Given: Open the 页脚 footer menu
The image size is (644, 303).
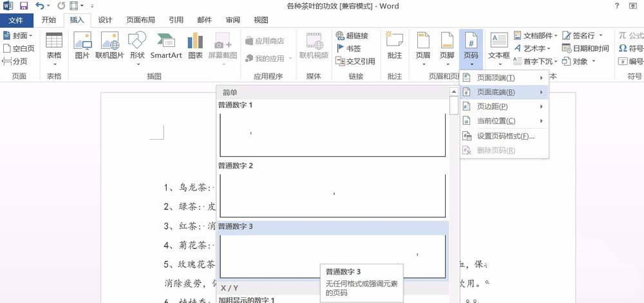Looking at the screenshot, I should (x=447, y=49).
